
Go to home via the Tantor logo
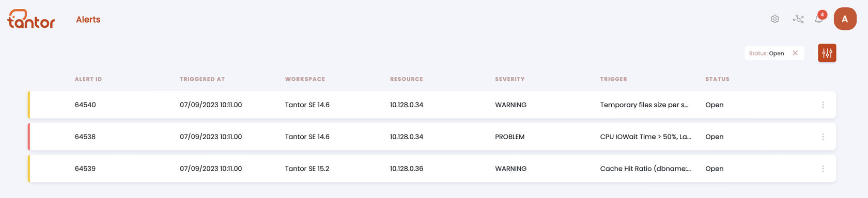31,19
